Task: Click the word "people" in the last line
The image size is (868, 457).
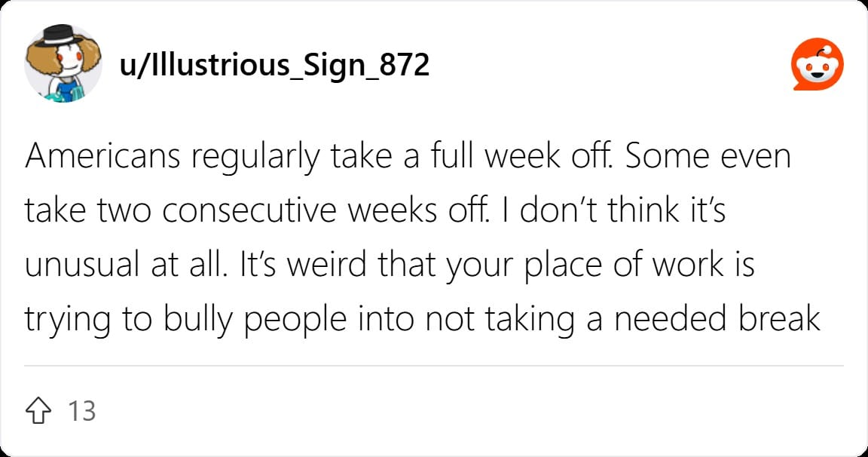Action: coord(295,321)
